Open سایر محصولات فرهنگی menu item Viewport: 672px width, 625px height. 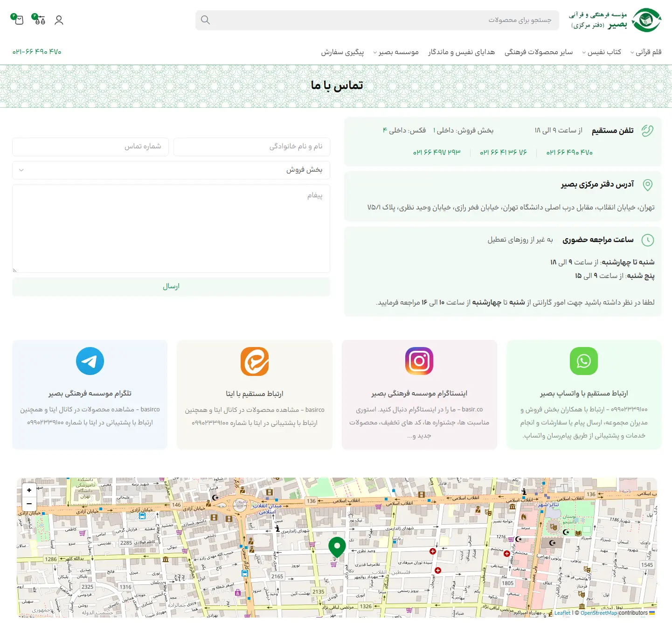coord(538,52)
